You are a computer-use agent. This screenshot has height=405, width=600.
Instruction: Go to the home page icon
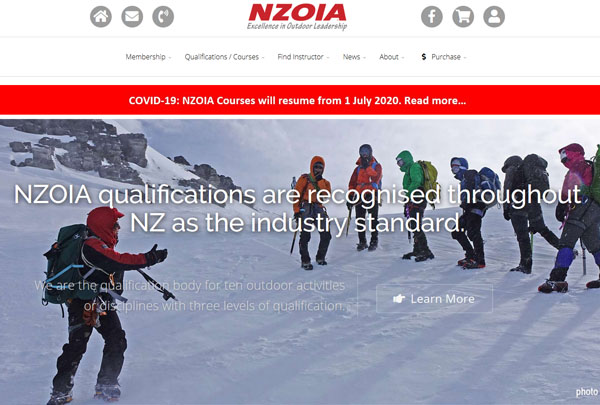(x=101, y=16)
